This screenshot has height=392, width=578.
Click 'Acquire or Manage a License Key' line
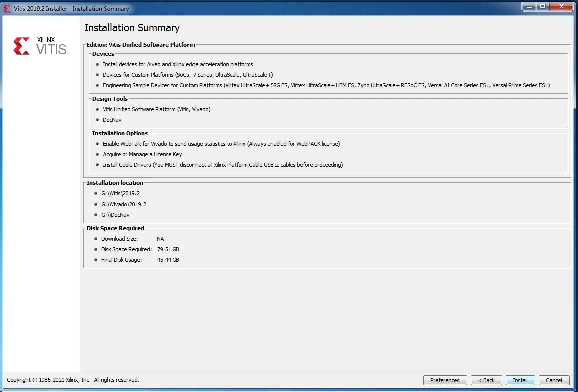pos(142,154)
